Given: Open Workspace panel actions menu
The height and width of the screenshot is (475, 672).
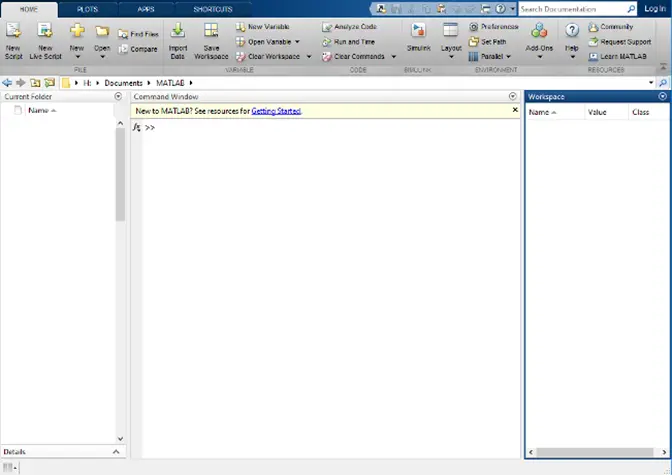Looking at the screenshot, I should click(663, 96).
